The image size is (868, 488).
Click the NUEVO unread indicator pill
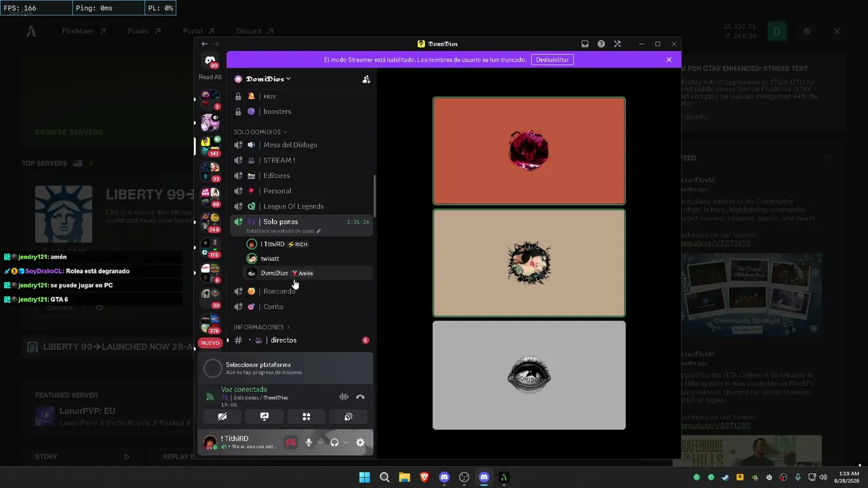(210, 343)
